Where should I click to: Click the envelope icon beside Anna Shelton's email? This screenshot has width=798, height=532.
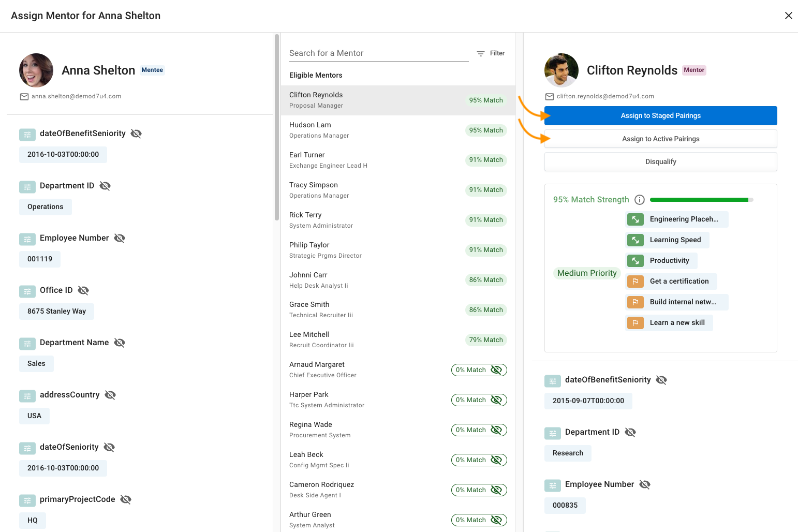coord(24,96)
